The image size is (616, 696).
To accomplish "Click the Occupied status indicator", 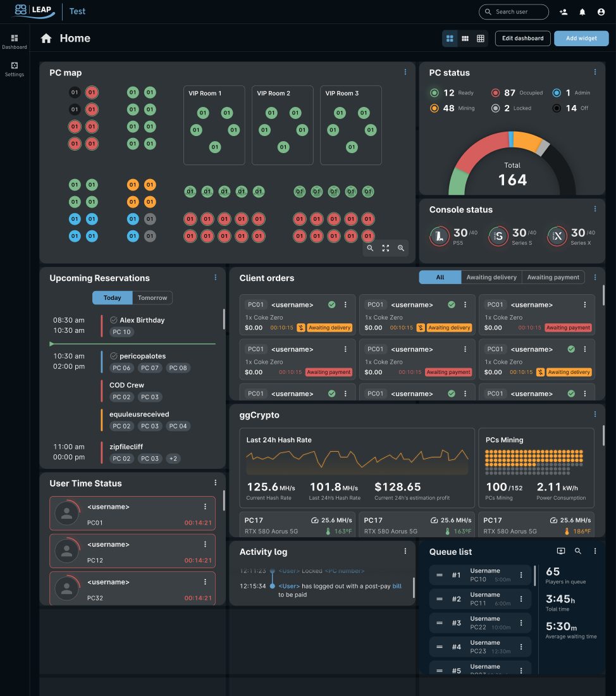I will (495, 93).
